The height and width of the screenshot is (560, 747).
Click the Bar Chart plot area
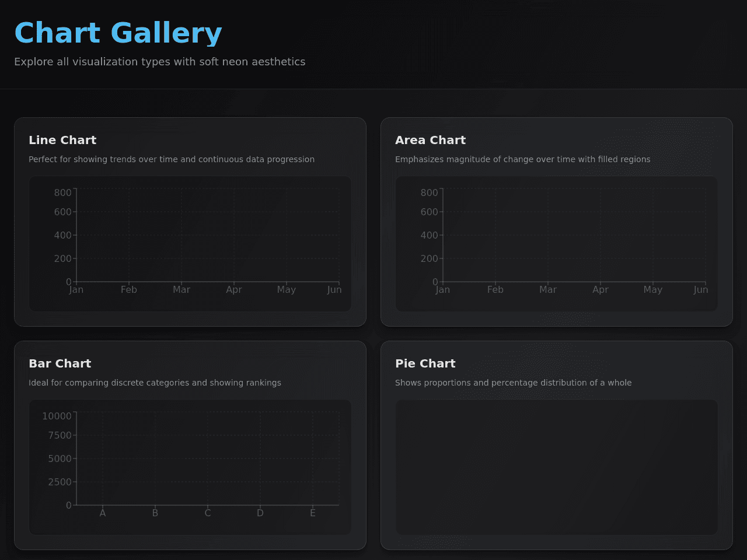coord(208,459)
